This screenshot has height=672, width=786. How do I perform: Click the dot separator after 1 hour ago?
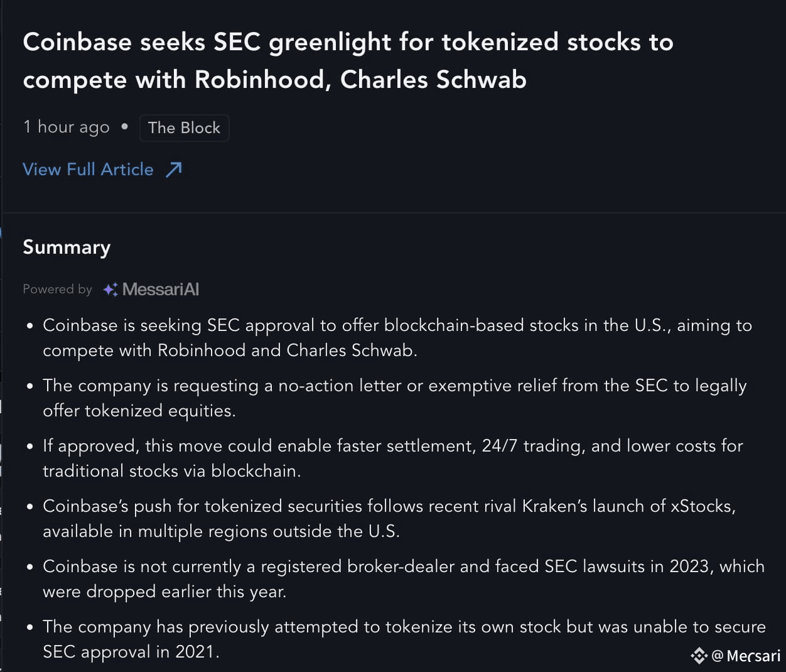coord(124,127)
